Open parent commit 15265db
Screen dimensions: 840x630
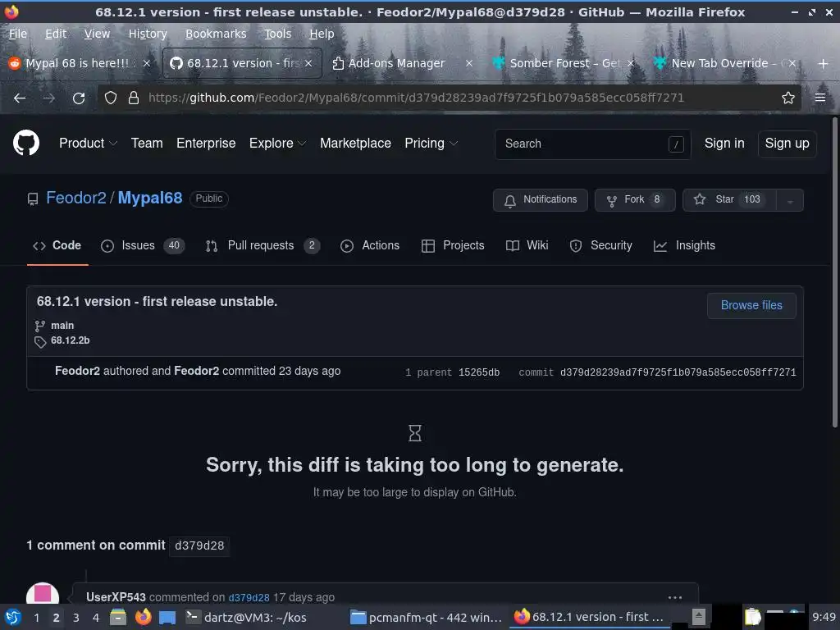479,372
